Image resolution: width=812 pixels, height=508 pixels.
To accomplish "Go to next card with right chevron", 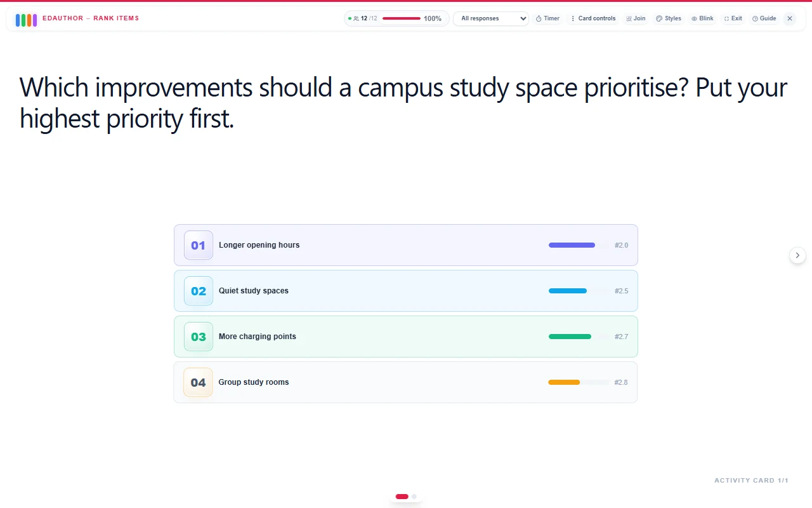I will point(797,255).
